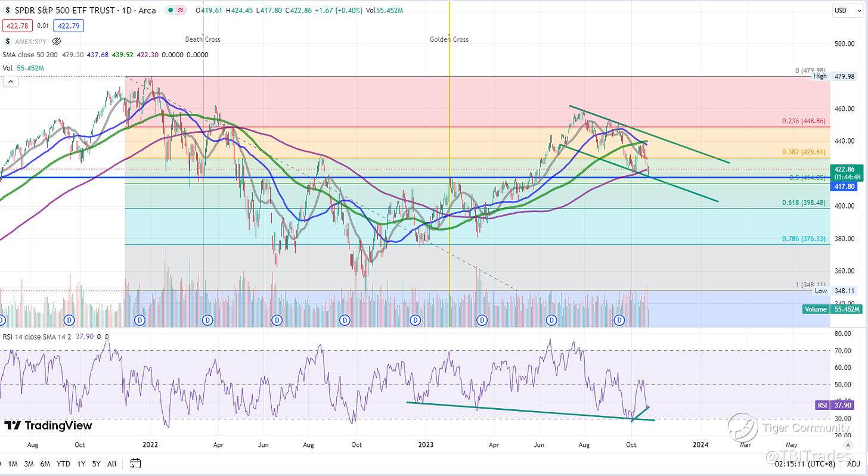Select the 0.382 (429.61) Fibonacci level label
The width and height of the screenshot is (868, 476).
coord(804,153)
